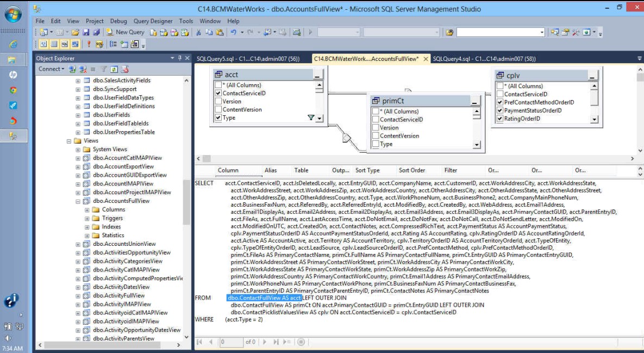Screen dimensions: 644x353
Task: Check Version column in acct table
Action: (x=218, y=102)
